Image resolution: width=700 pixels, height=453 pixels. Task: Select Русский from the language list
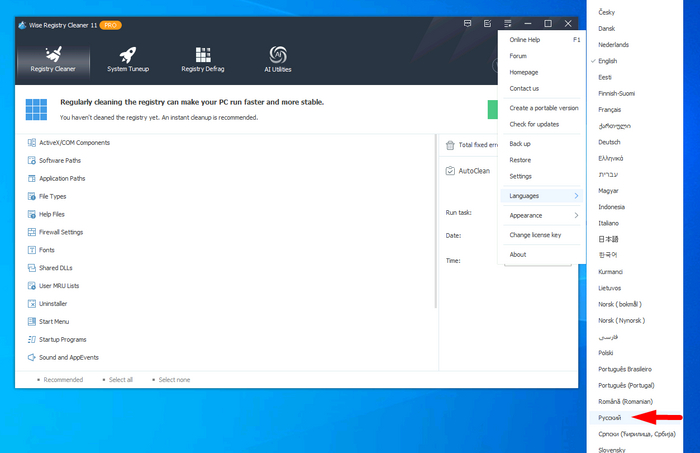coord(610,417)
